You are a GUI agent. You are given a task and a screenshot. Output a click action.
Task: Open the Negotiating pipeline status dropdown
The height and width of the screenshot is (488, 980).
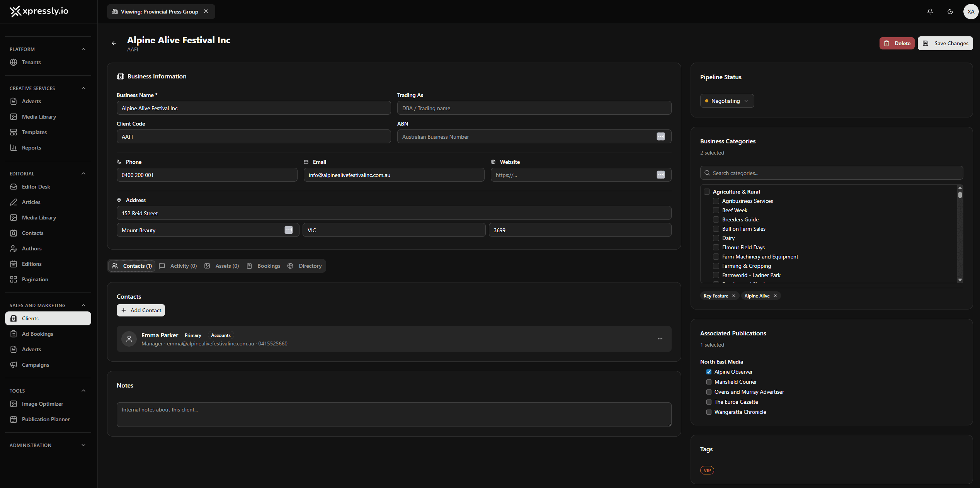727,100
